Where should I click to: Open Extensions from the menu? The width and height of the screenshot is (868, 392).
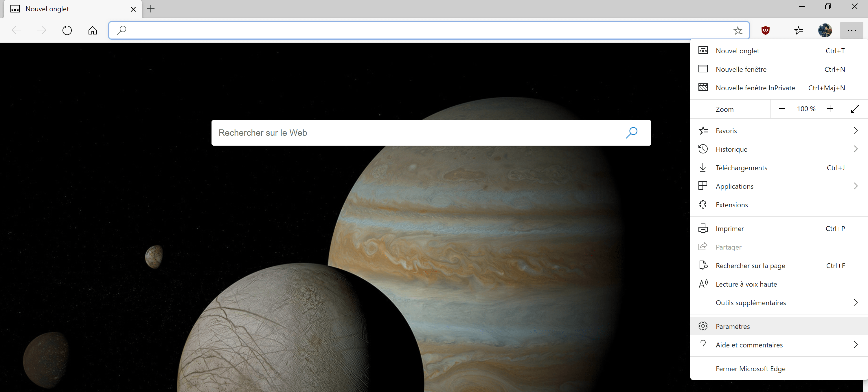coord(779,205)
